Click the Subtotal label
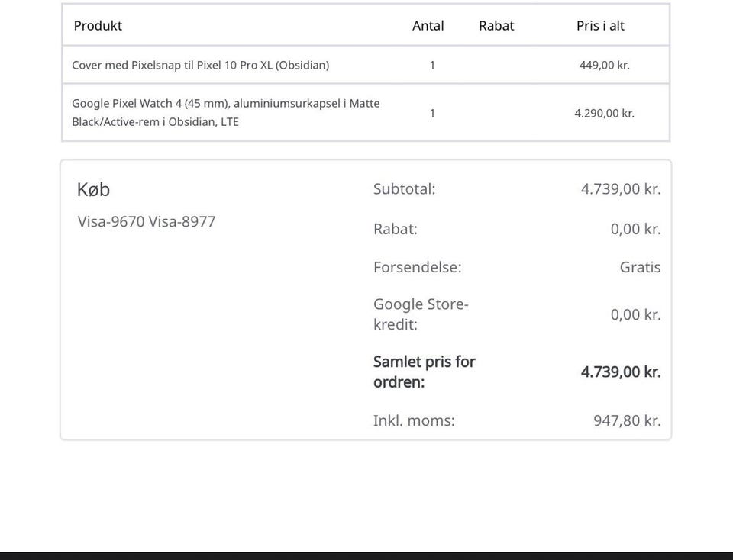Viewport: 733px width, 560px height. pyautogui.click(x=404, y=189)
